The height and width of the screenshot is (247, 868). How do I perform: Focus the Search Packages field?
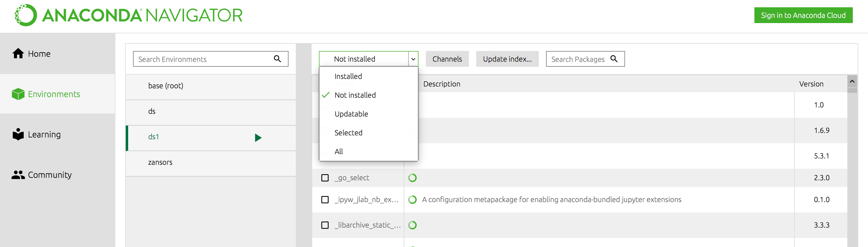pos(578,59)
